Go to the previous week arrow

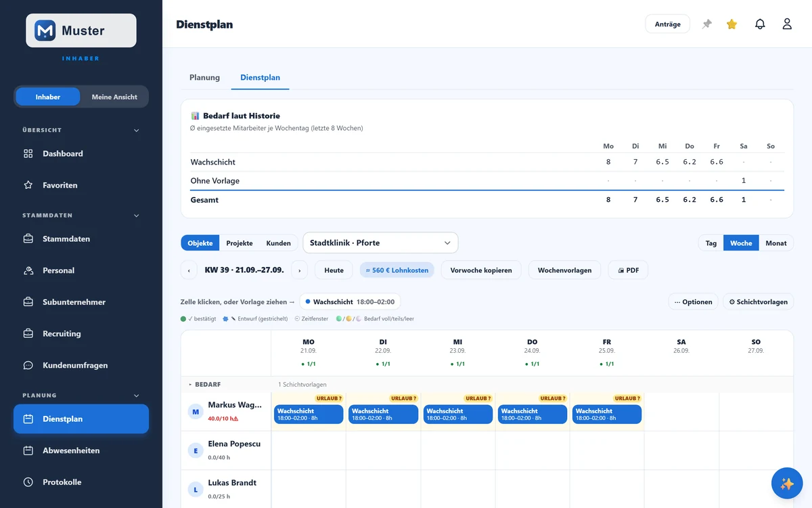click(189, 270)
